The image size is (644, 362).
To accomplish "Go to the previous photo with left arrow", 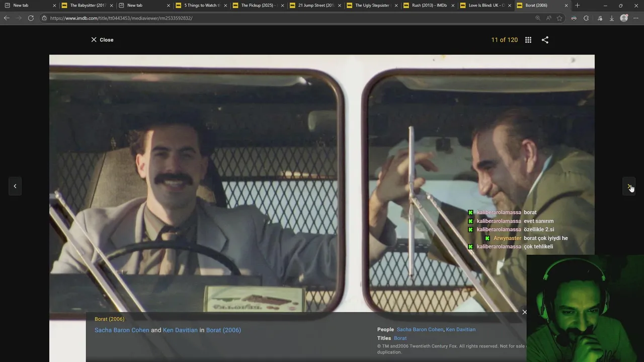I will click(15, 186).
